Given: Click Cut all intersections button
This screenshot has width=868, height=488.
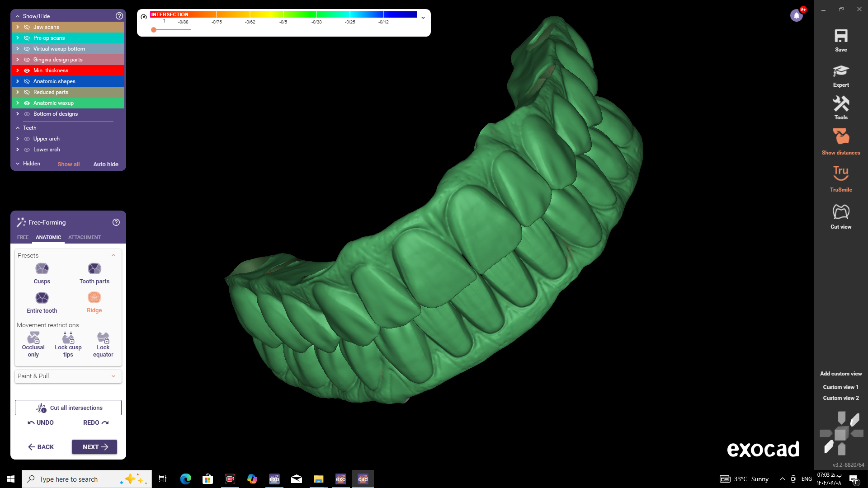Looking at the screenshot, I should pos(68,408).
